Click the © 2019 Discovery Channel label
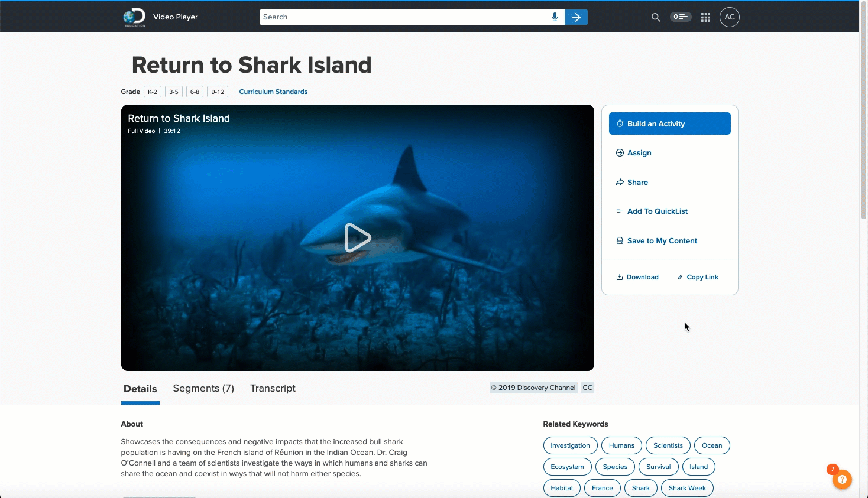Screen dimensions: 868x498 (533, 388)
